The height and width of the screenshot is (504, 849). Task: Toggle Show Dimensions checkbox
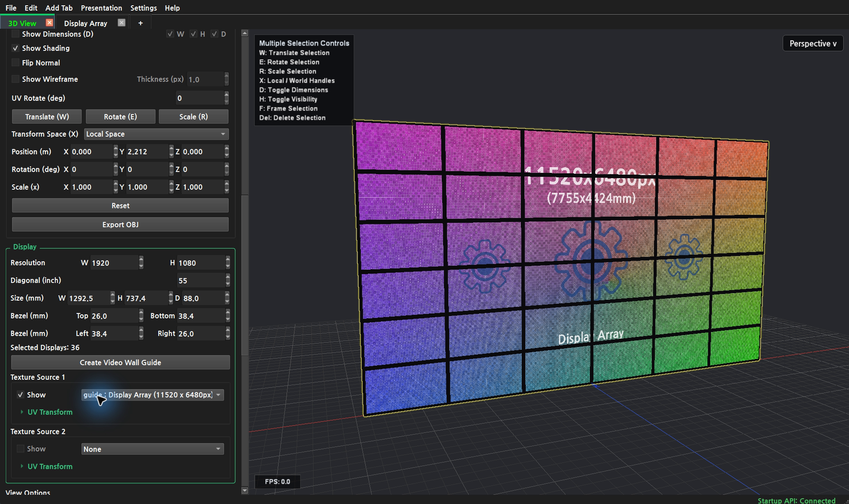pos(15,34)
